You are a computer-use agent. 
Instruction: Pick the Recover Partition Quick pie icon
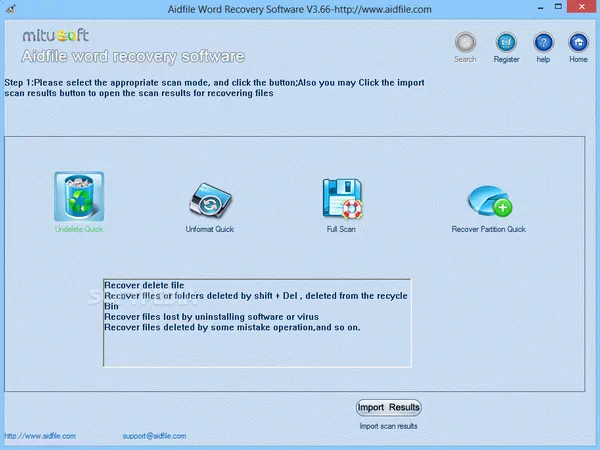point(490,201)
